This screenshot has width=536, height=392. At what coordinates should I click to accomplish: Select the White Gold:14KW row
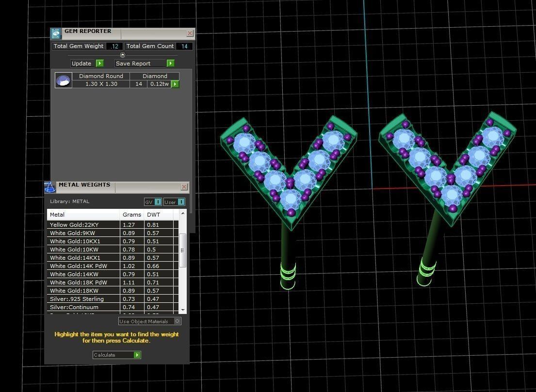tap(83, 274)
